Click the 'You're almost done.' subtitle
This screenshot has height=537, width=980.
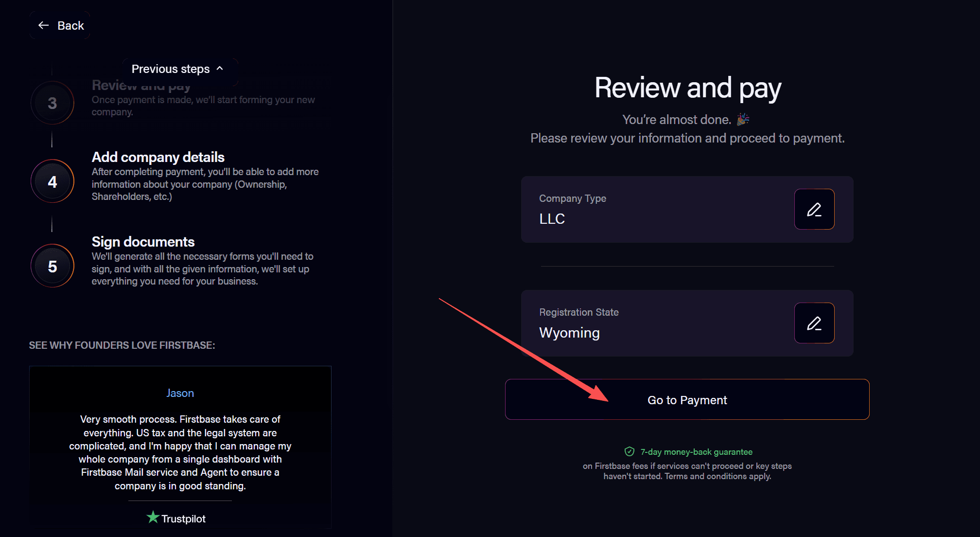677,120
